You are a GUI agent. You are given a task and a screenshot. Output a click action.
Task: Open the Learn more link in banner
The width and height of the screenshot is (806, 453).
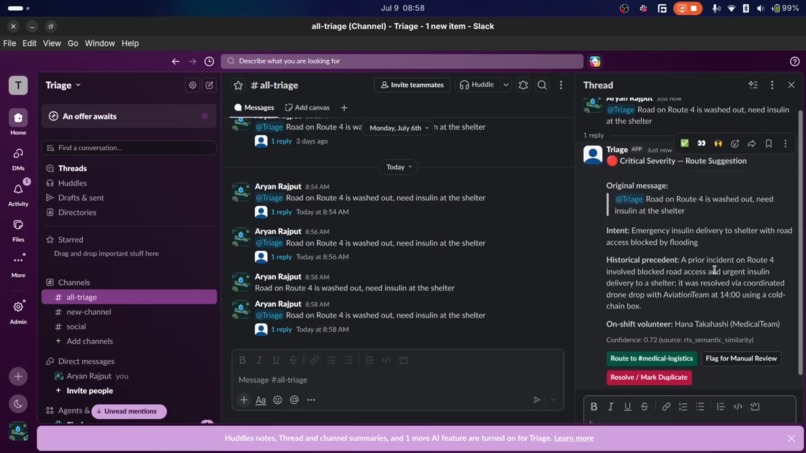click(574, 438)
